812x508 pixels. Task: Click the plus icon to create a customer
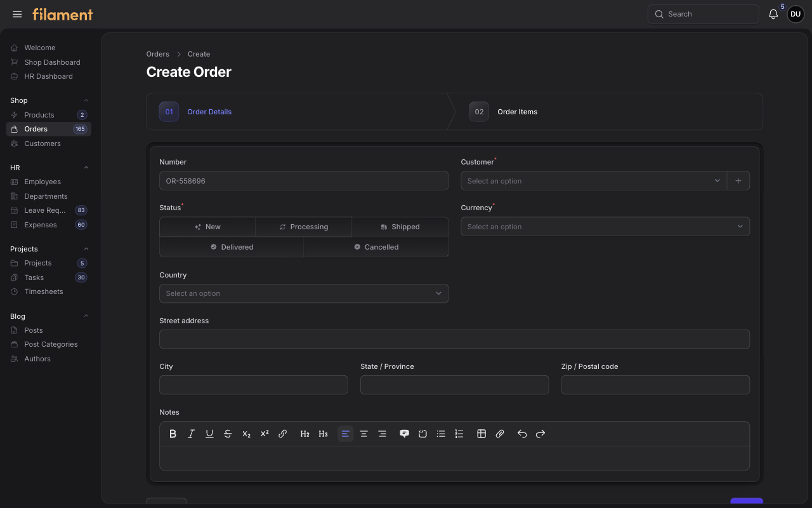coord(738,181)
